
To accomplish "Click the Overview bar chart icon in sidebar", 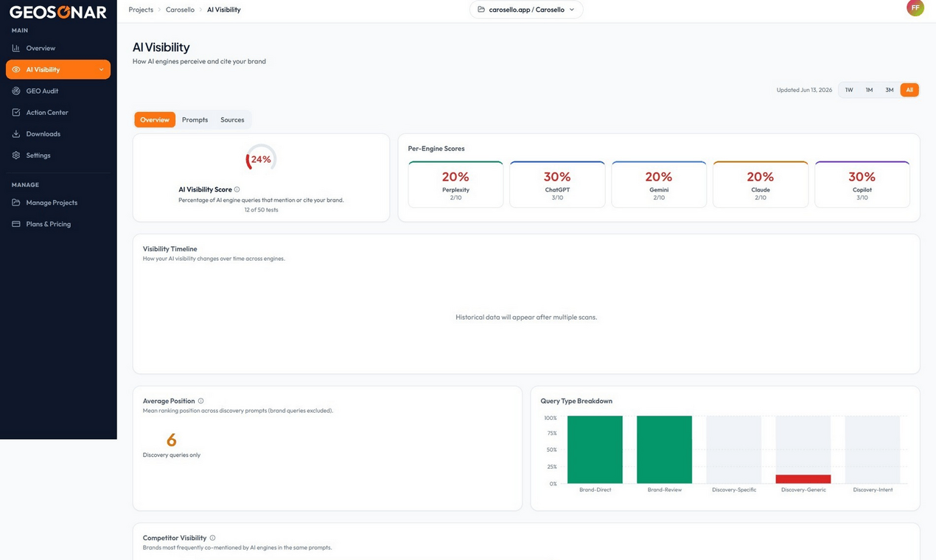I will pyautogui.click(x=16, y=48).
